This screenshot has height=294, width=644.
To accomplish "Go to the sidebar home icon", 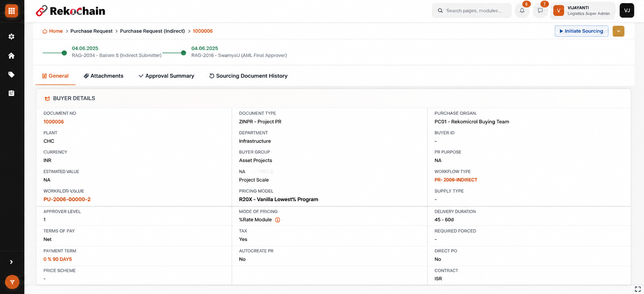I will pos(11,55).
